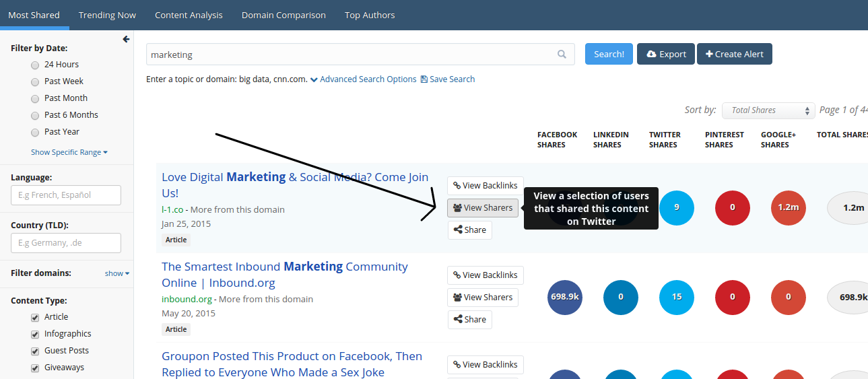This screenshot has width=868, height=379.
Task: Select the Past Month date filter
Action: (35, 98)
